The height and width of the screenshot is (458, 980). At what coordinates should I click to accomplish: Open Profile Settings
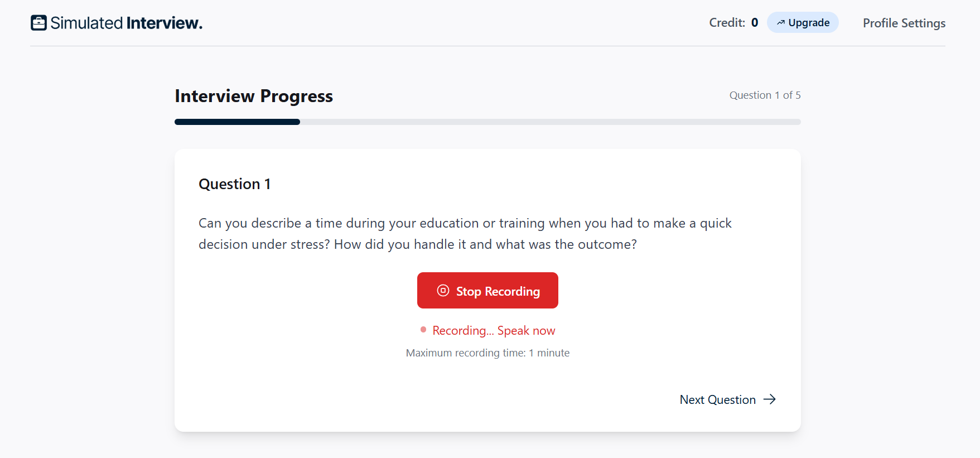pyautogui.click(x=904, y=23)
